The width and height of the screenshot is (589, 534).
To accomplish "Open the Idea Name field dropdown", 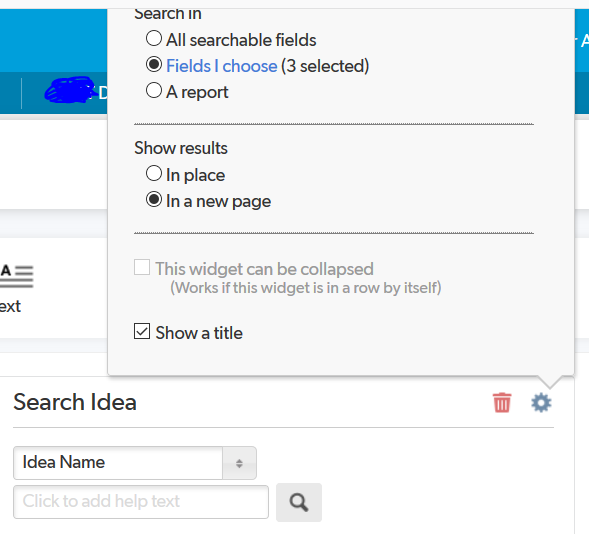I will click(135, 463).
